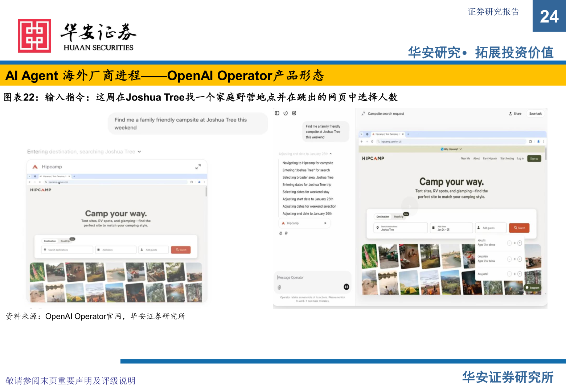Image resolution: width=566 pixels, height=392 pixels.
Task: Click browser back arrow in right screenshot
Action: pyautogui.click(x=362, y=142)
